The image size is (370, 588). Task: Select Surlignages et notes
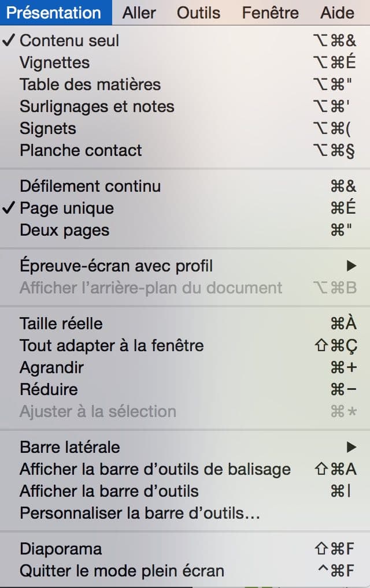(x=185, y=106)
